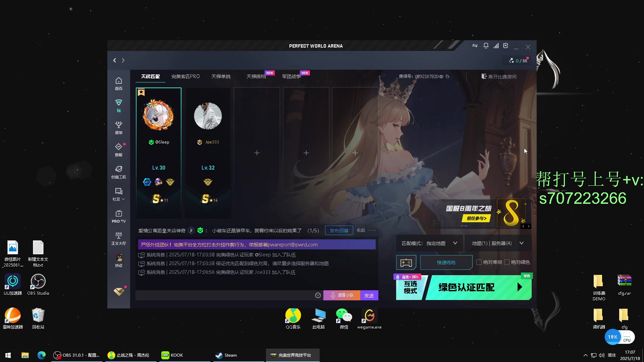Open 正义大厅 justice hall sidebar icon
Screen dimensions: 644x362
[x=118, y=239]
